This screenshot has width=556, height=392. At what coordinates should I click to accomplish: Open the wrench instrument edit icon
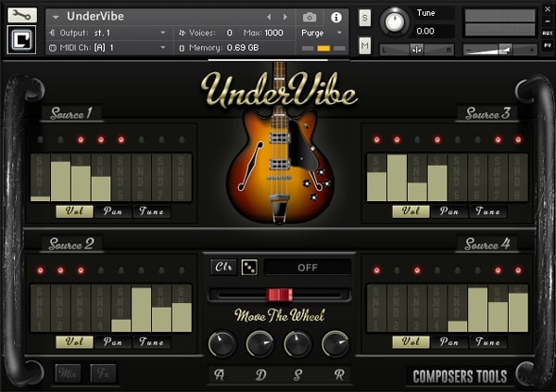[22, 15]
